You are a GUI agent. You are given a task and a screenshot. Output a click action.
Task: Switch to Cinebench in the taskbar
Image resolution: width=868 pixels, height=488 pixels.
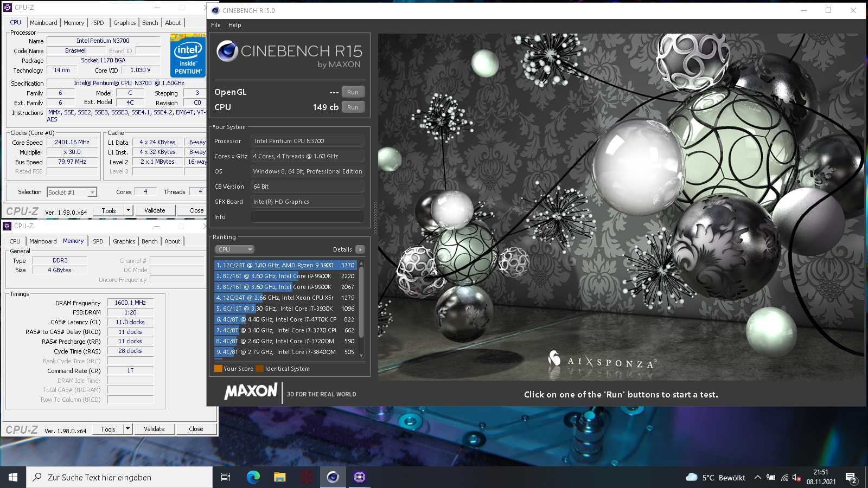pyautogui.click(x=333, y=477)
